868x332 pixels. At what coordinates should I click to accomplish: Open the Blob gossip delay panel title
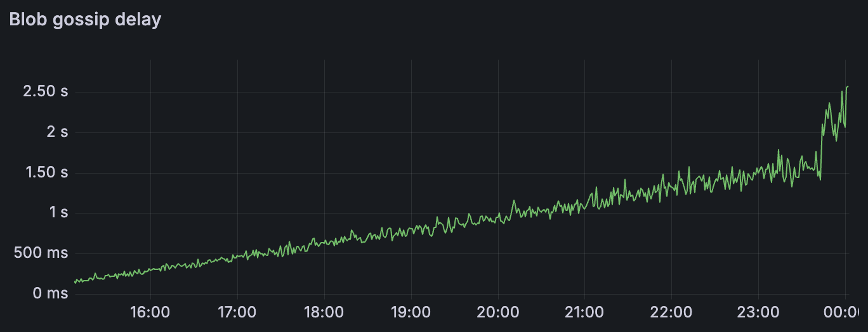click(x=85, y=20)
